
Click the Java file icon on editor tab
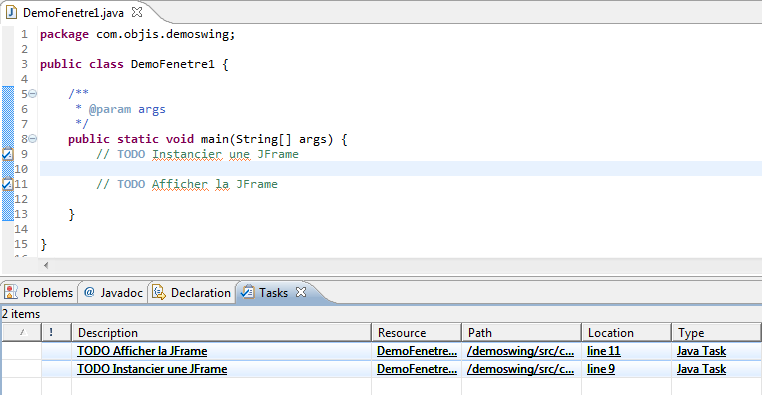[11, 13]
